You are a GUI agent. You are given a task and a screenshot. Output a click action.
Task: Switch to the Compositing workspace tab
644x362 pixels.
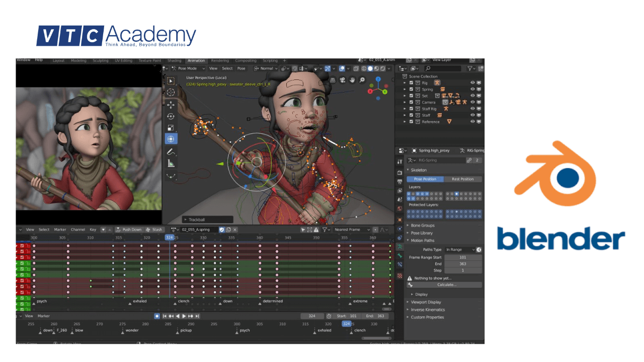246,60
